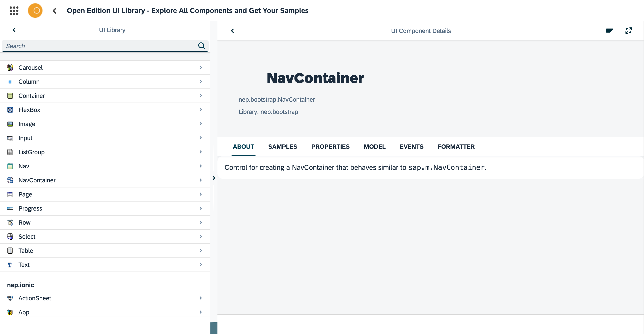
Task: Click the UI Library panel back arrow
Action: tap(14, 30)
